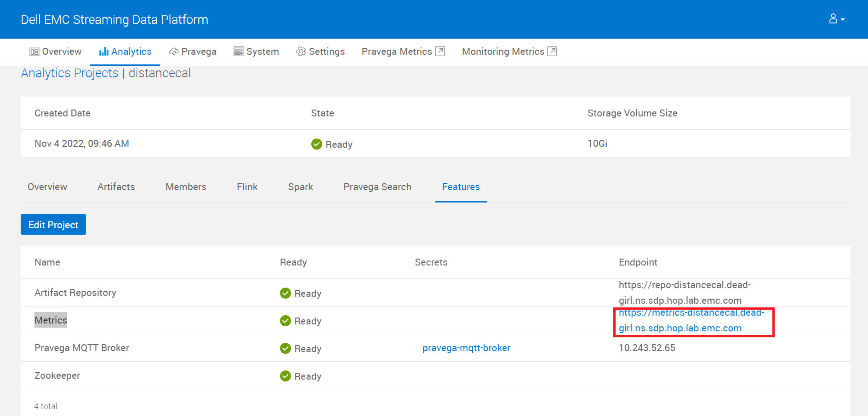Click the Dell EMC Streaming Data Platform title

coord(114,19)
